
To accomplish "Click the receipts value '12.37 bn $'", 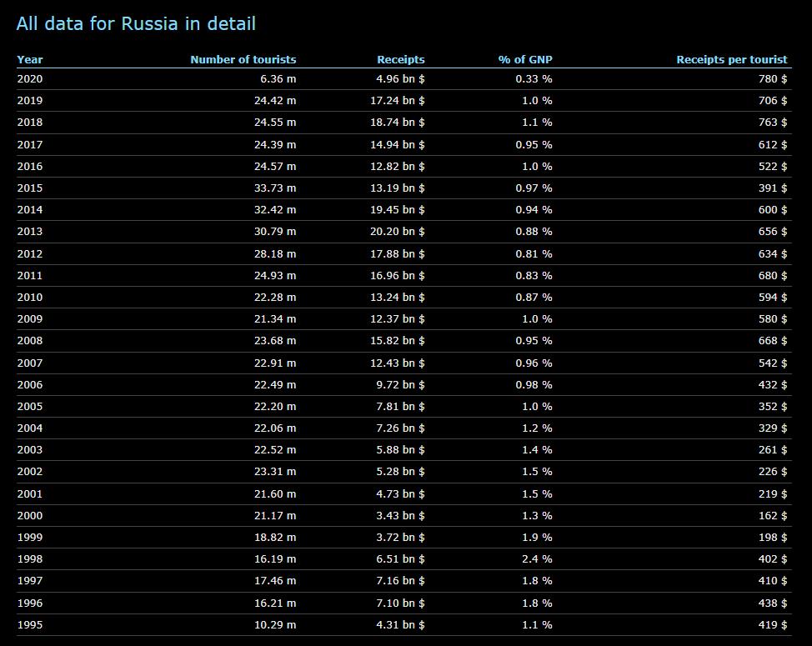I will (x=397, y=319).
